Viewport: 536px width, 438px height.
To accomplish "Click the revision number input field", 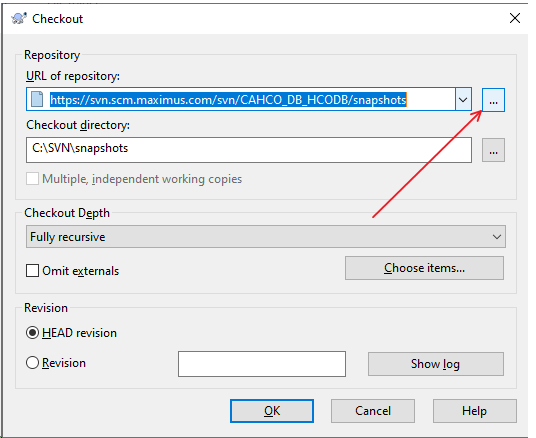I will (262, 364).
